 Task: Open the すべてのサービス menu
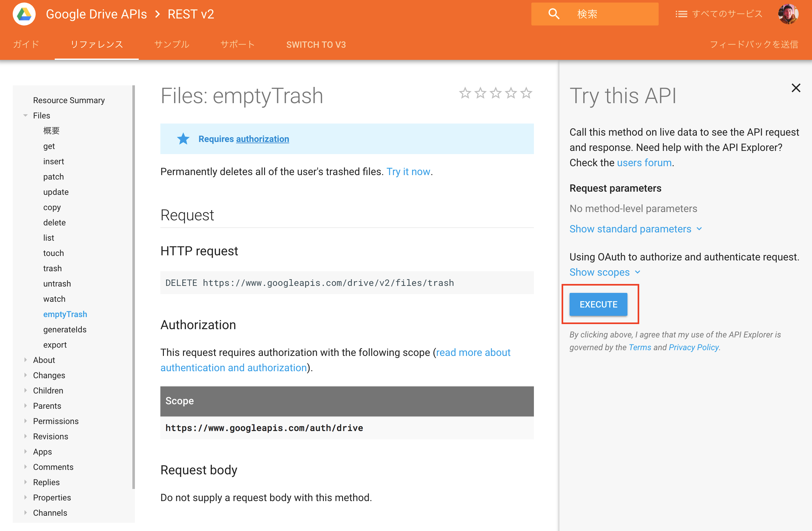[x=719, y=14]
